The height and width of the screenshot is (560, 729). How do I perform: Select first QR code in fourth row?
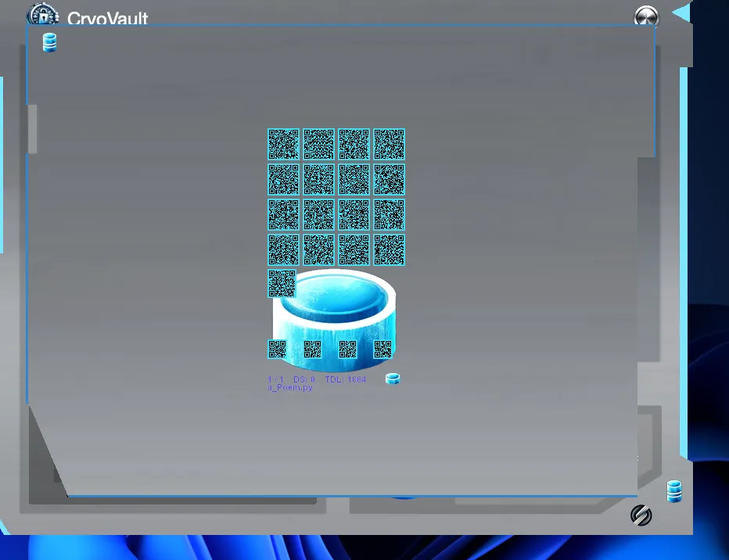coord(283,250)
